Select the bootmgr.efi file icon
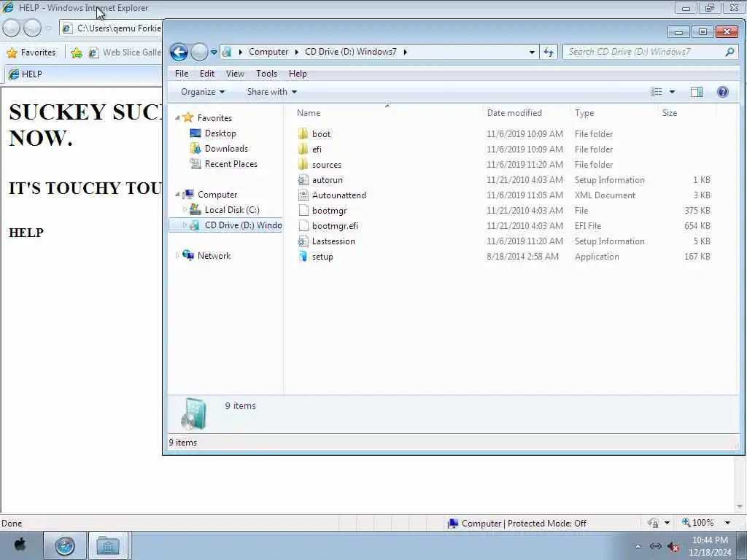This screenshot has height=560, width=747. click(303, 226)
